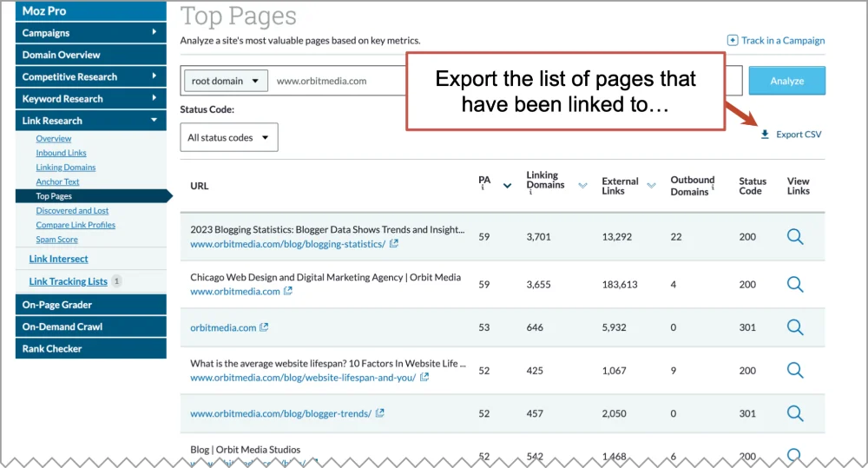This screenshot has height=468, width=868.
Task: Open the Inbound Links page
Action: pos(61,153)
